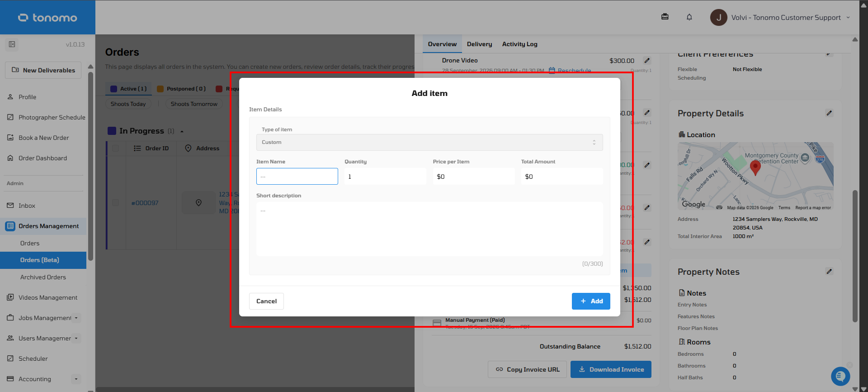Viewport: 868px width, 392px height.
Task: Click the user avatar J
Action: coord(718,18)
